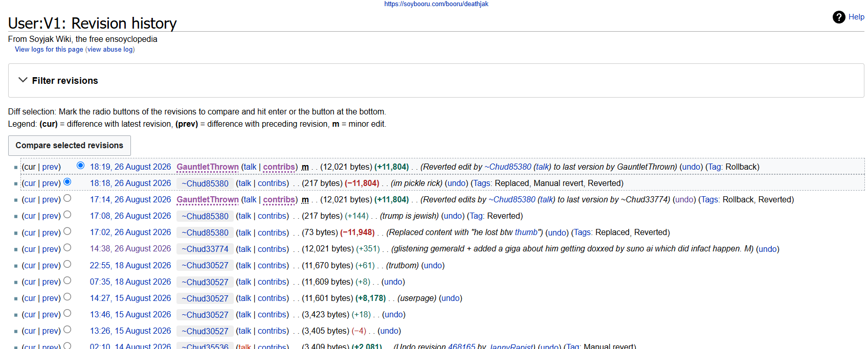The width and height of the screenshot is (868, 349).
Task: Click undo on the im pickle rick revision
Action: (457, 183)
